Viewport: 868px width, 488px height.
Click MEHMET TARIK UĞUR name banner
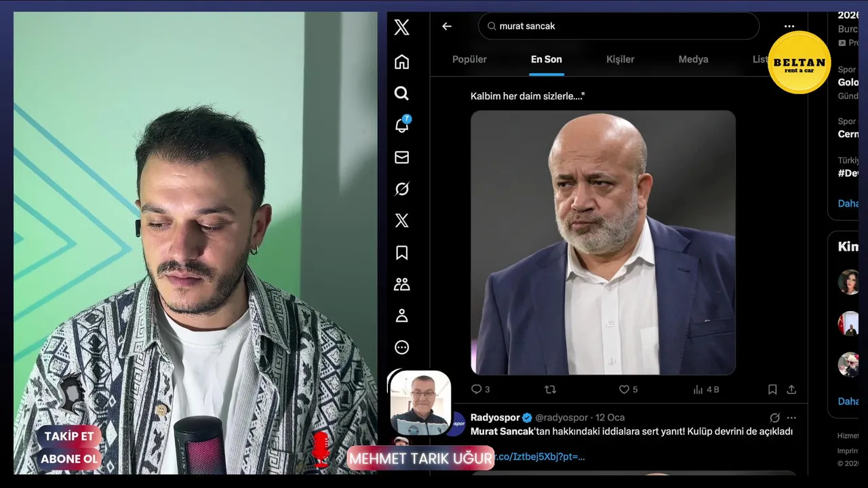420,459
